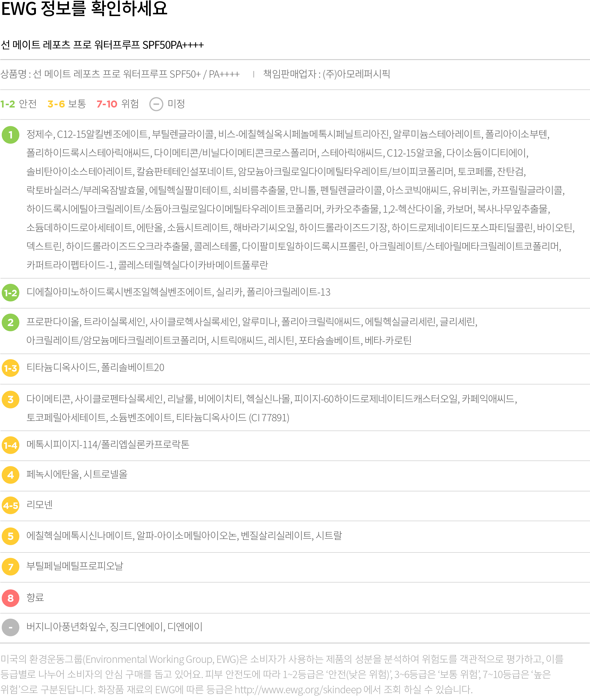Viewport: 590px width, 700px height.
Task: Click ingredient 락토바실러스/부레옥잠발효물
Action: pos(86,191)
